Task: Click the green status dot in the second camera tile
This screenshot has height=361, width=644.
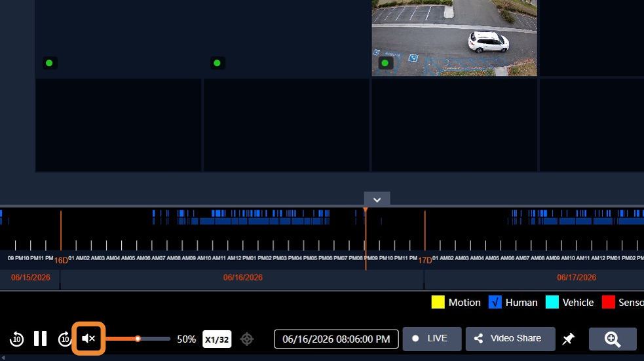Action: tap(218, 64)
